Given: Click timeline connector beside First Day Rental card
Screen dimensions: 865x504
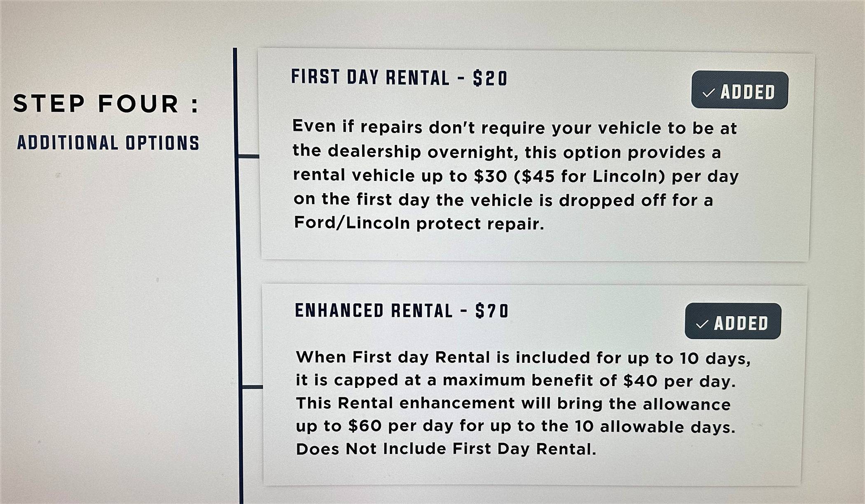Looking at the screenshot, I should tap(249, 156).
